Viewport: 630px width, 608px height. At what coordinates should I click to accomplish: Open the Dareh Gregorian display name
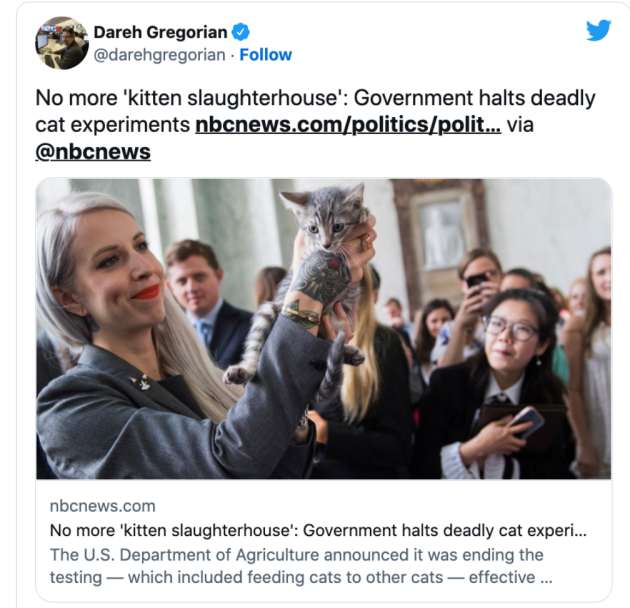160,33
